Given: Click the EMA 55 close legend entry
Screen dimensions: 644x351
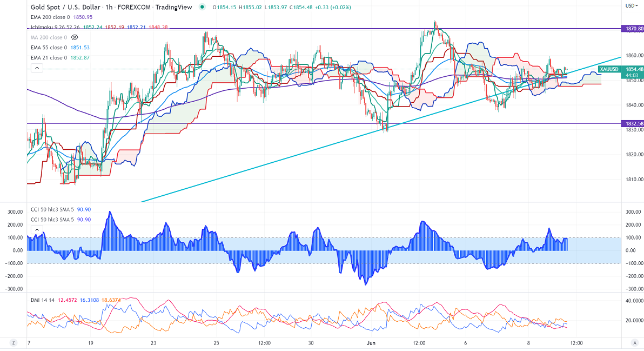Looking at the screenshot, I should point(48,48).
